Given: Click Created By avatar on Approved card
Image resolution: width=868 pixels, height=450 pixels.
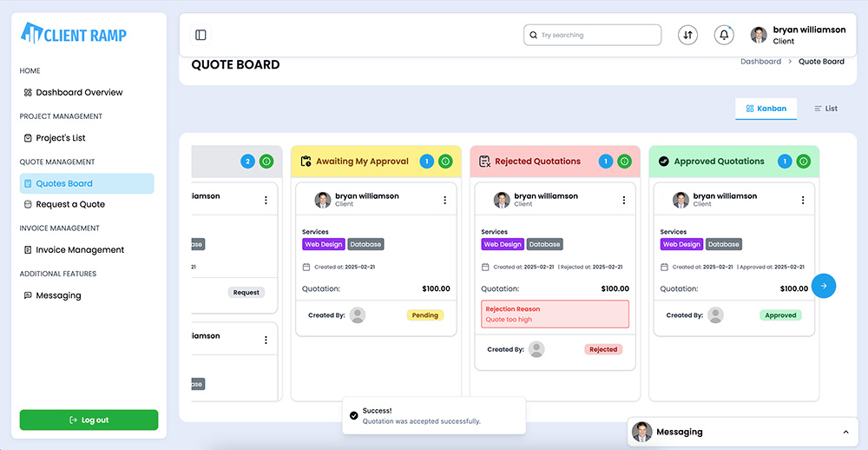Looking at the screenshot, I should pos(716,315).
